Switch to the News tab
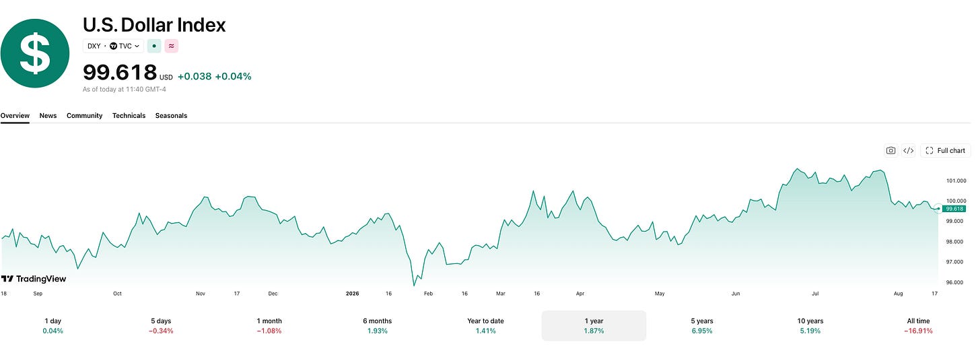The height and width of the screenshot is (361, 980). (48, 116)
